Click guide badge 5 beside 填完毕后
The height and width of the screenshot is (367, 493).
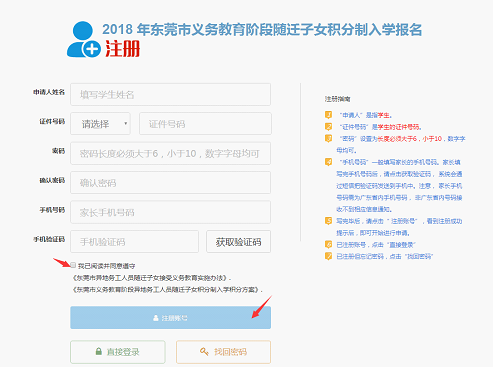[328, 221]
